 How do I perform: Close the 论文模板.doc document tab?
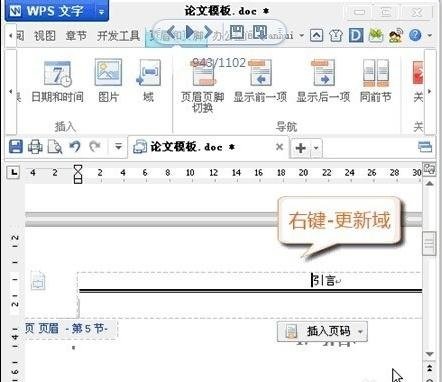[x=280, y=147]
